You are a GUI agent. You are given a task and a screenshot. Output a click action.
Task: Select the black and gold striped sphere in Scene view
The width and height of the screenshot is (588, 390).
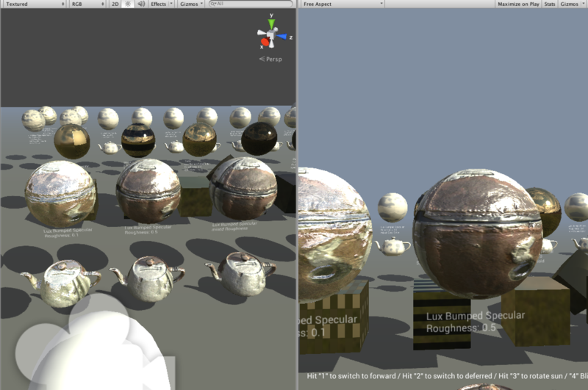138,140
